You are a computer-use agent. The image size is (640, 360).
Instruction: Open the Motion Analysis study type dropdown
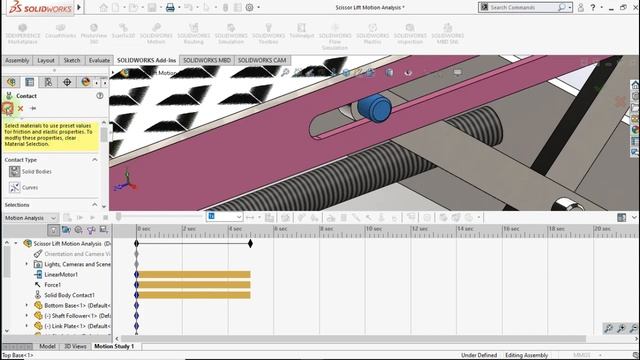click(x=31, y=218)
